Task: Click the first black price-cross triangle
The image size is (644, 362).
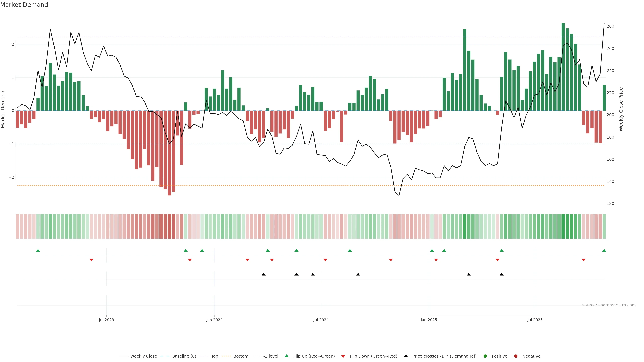Action: pyautogui.click(x=263, y=274)
